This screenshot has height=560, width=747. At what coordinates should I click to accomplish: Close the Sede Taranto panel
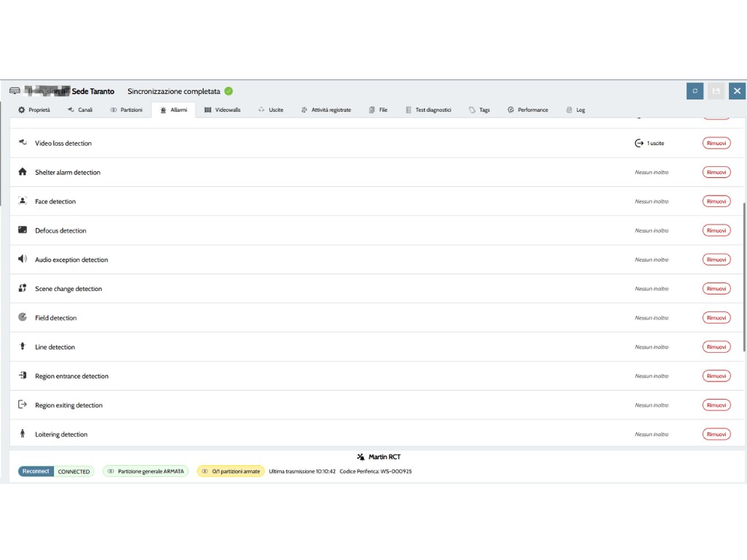tap(737, 91)
